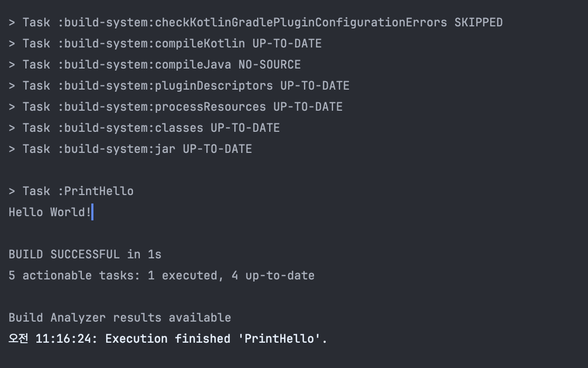Click the word Analyzer in results line
This screenshot has width=588, height=368.
[78, 318]
